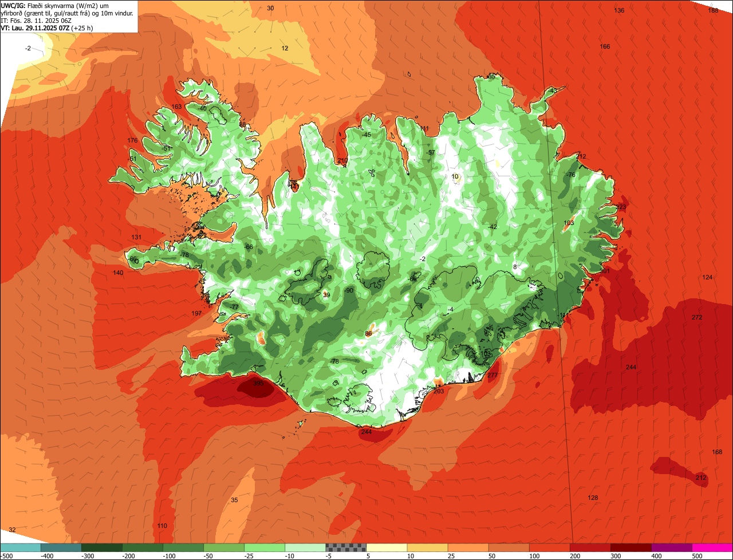Click the 103 value in east Iceland
Image resolution: width=733 pixels, height=560 pixels.
tap(569, 223)
